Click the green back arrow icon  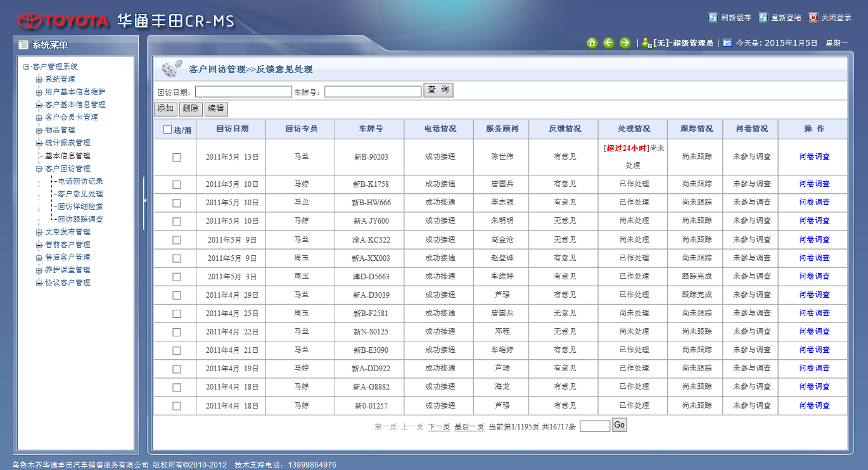[608, 43]
